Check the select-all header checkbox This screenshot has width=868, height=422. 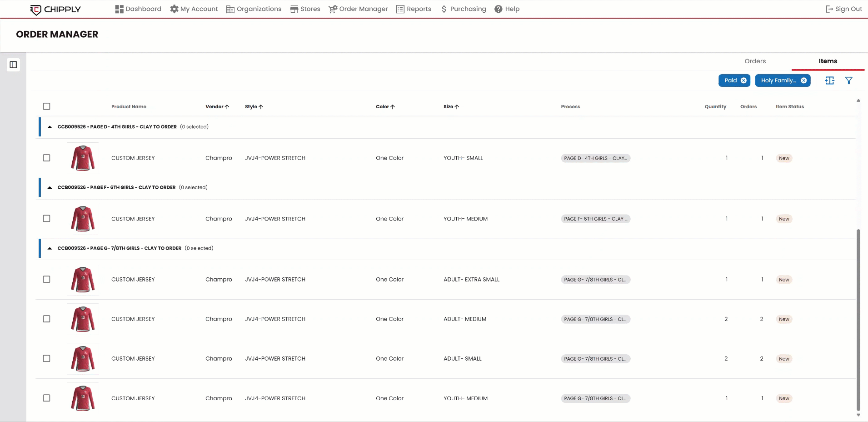(46, 106)
